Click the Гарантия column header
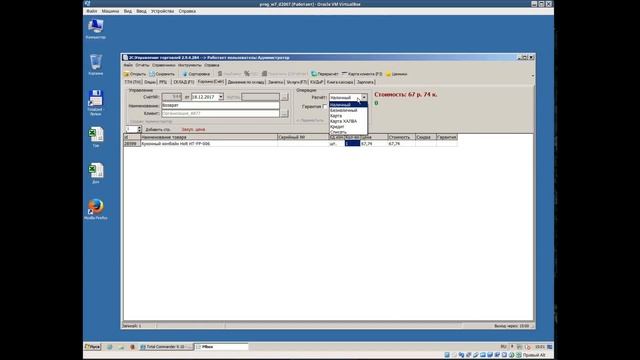The width and height of the screenshot is (640, 360). pyautogui.click(x=447, y=137)
